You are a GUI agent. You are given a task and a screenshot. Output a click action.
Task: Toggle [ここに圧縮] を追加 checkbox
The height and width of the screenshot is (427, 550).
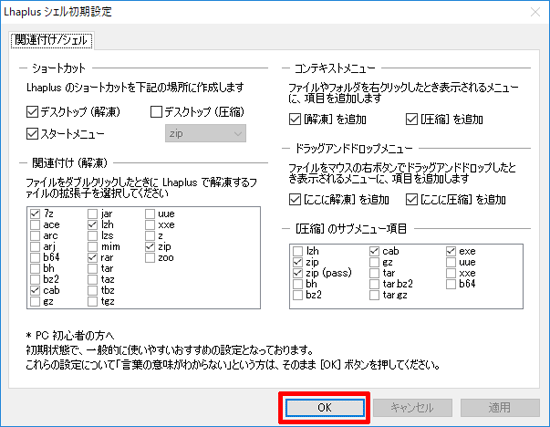pyautogui.click(x=412, y=200)
